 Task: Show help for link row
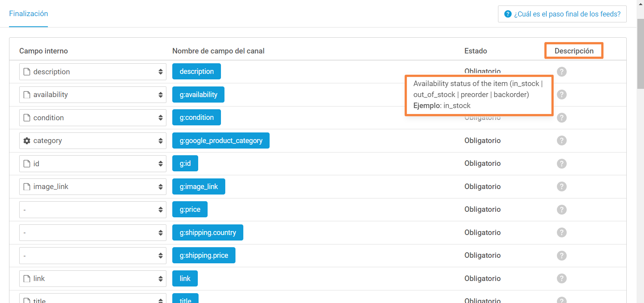coord(562,278)
